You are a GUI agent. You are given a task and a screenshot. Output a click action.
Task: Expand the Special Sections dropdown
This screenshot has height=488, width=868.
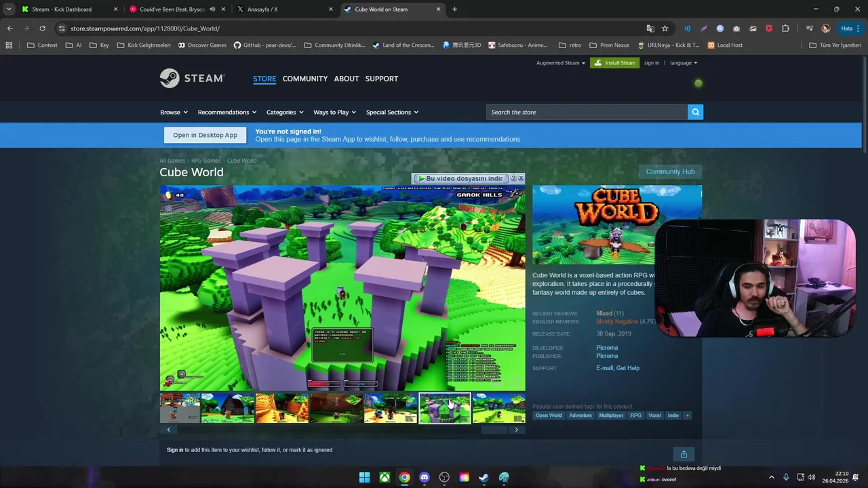click(392, 112)
